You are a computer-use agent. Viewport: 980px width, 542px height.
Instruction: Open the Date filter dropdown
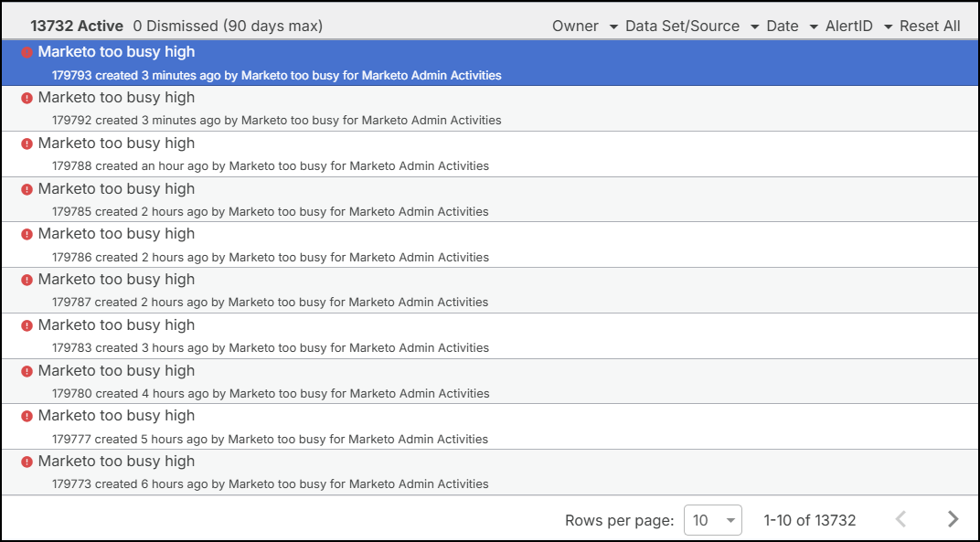click(x=792, y=27)
